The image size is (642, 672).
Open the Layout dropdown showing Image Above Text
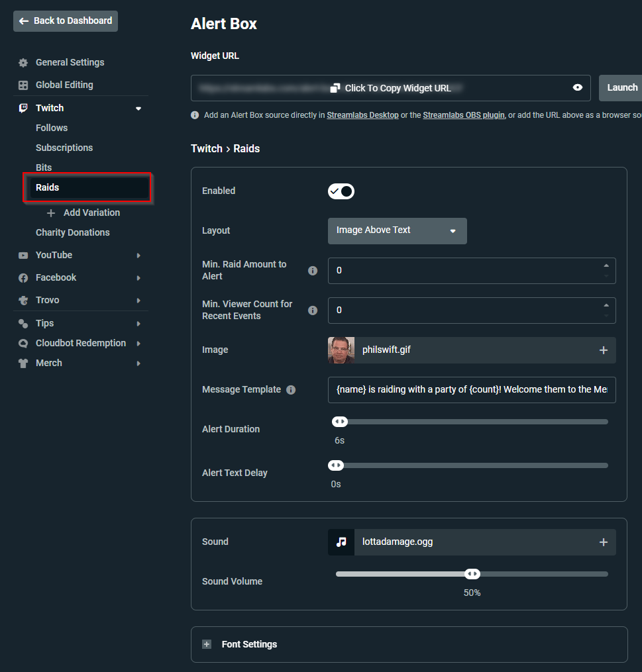click(397, 230)
